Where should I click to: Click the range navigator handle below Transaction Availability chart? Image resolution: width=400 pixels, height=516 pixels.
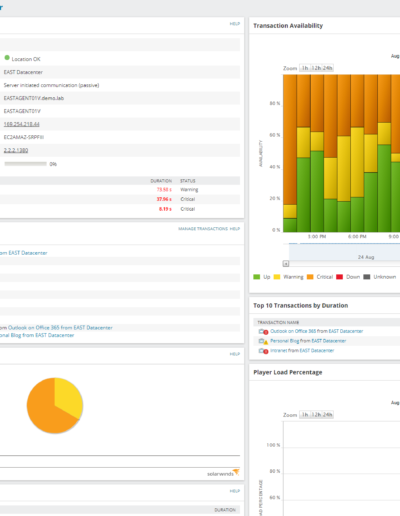point(286,264)
